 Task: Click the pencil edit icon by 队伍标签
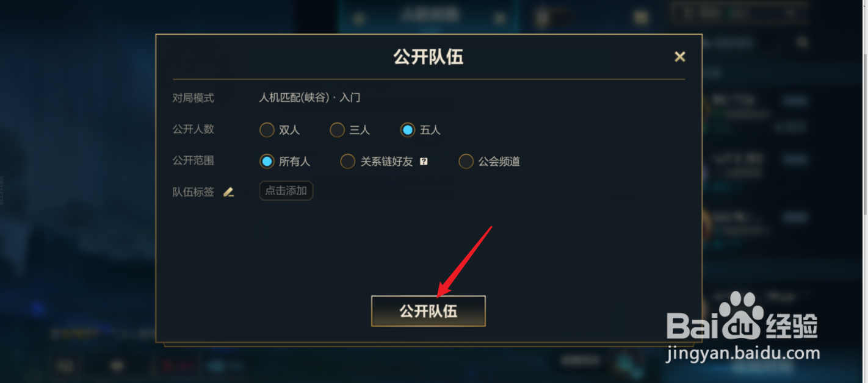click(x=228, y=191)
